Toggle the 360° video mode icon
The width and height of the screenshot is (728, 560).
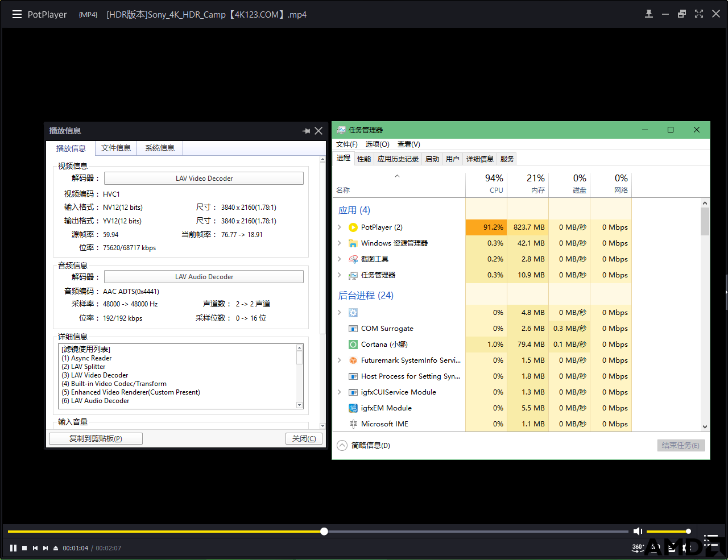tap(638, 547)
